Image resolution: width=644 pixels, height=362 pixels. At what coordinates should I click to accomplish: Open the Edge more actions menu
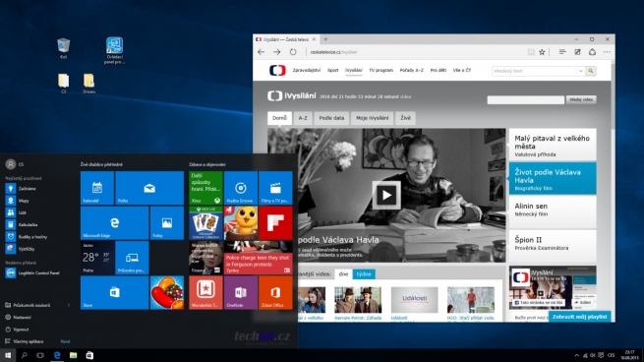pyautogui.click(x=607, y=52)
